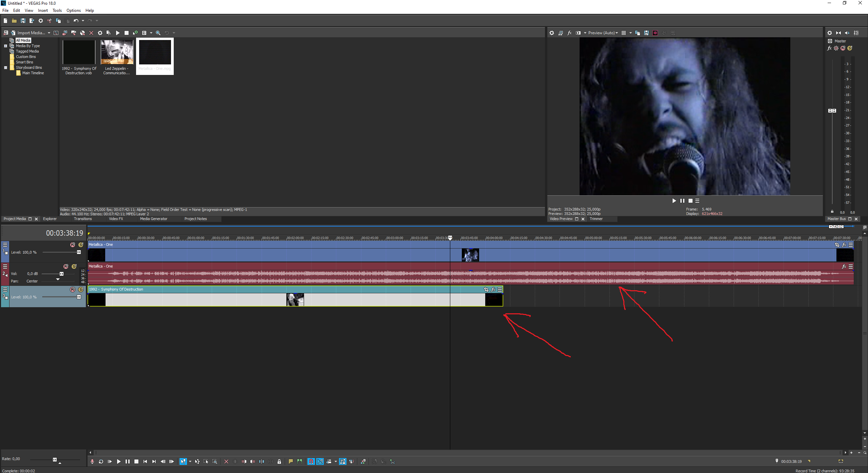
Task: Adjust the audio track 2 volume slider
Action: [x=61, y=274]
